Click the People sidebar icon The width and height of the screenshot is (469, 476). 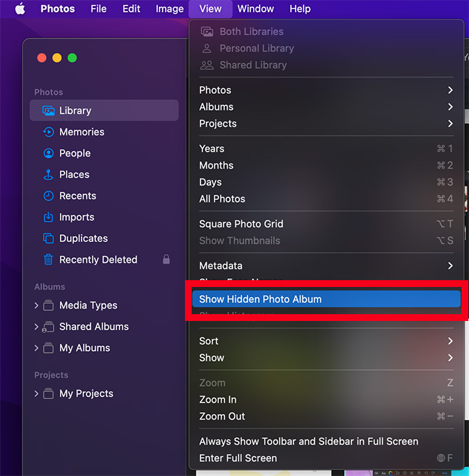[x=48, y=153]
